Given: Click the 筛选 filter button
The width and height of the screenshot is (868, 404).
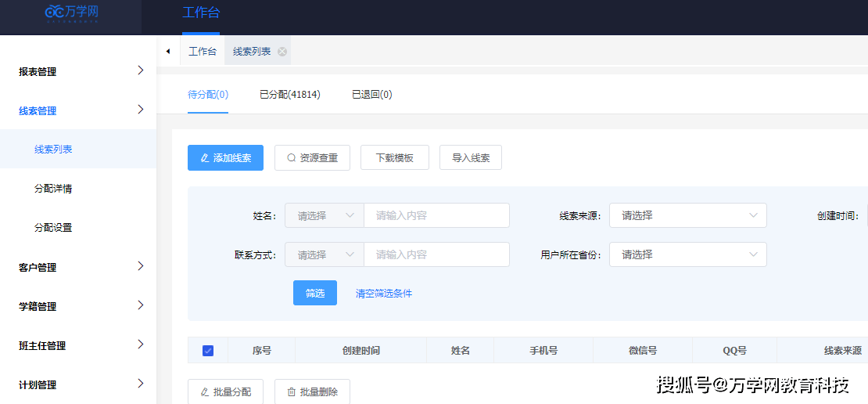Looking at the screenshot, I should pyautogui.click(x=315, y=293).
